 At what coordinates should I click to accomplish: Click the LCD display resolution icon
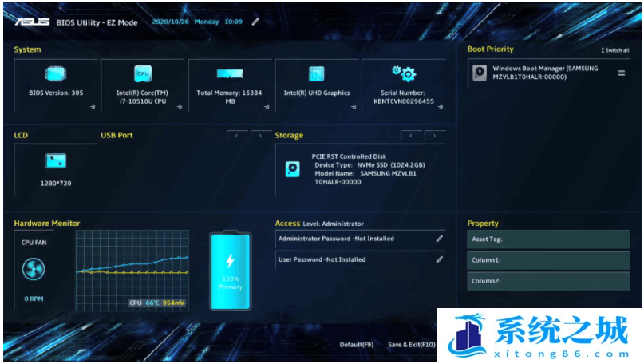coord(56,161)
